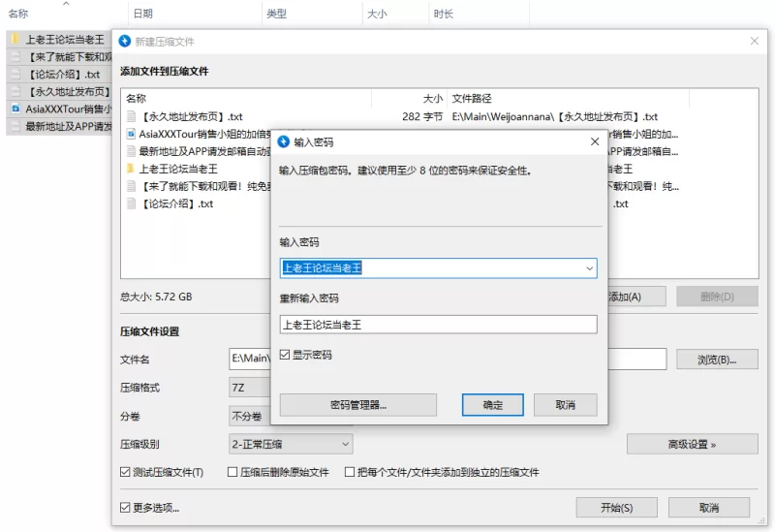Click the 类型 column header in Explorer
The height and width of the screenshot is (532, 775).
312,14
